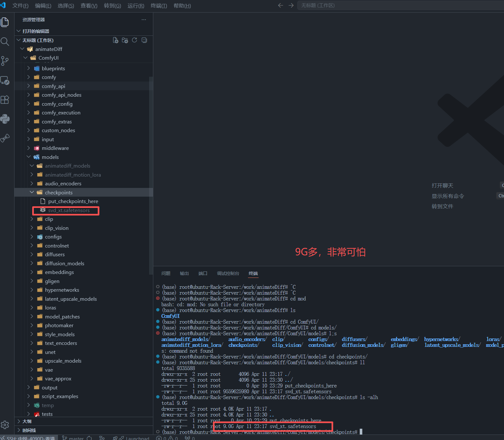
Task: Collapse the animateDiff root folder
Action: coord(84,49)
